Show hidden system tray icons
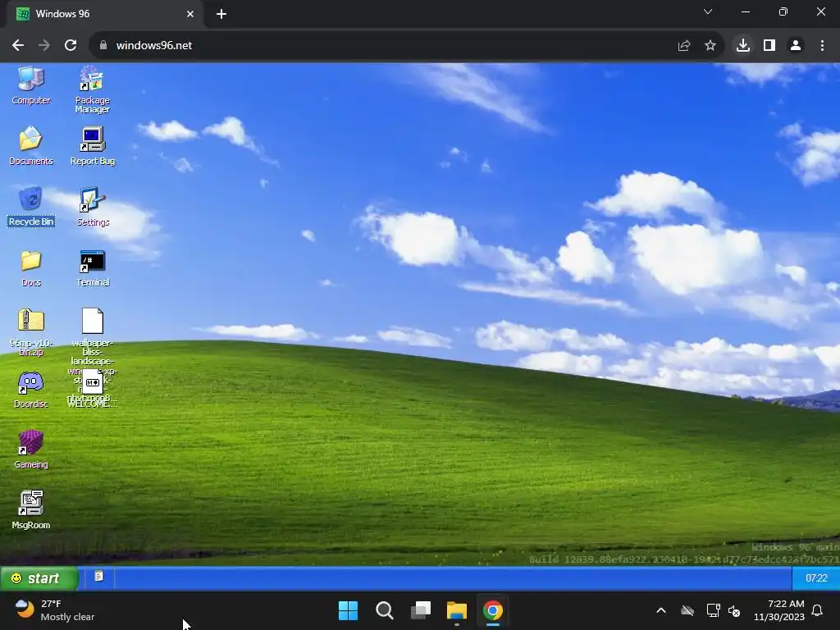The image size is (840, 630). [661, 610]
